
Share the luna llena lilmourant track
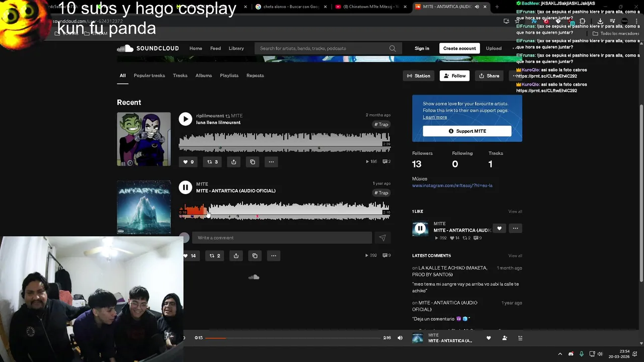233,162
